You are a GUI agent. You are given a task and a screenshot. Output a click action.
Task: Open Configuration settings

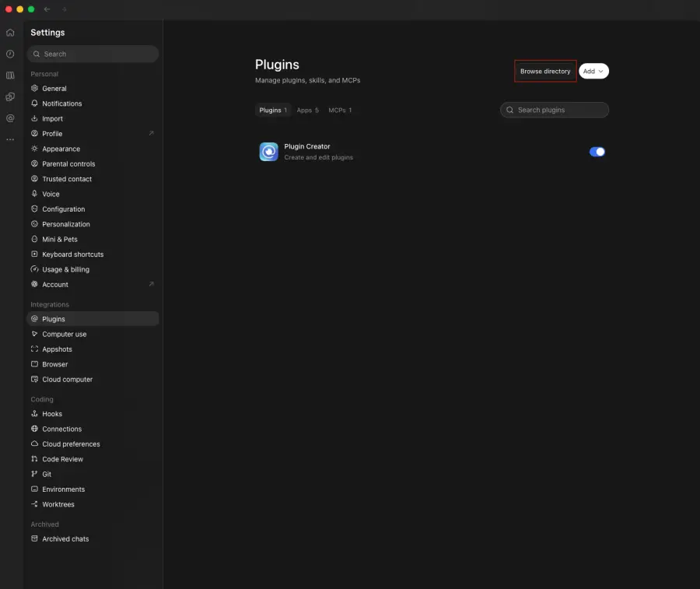[x=93, y=209]
